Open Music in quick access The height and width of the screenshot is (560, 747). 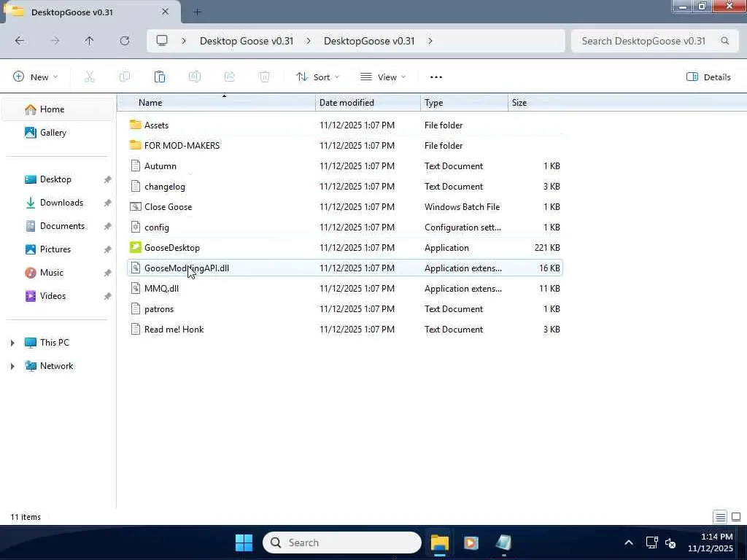[x=58, y=273]
